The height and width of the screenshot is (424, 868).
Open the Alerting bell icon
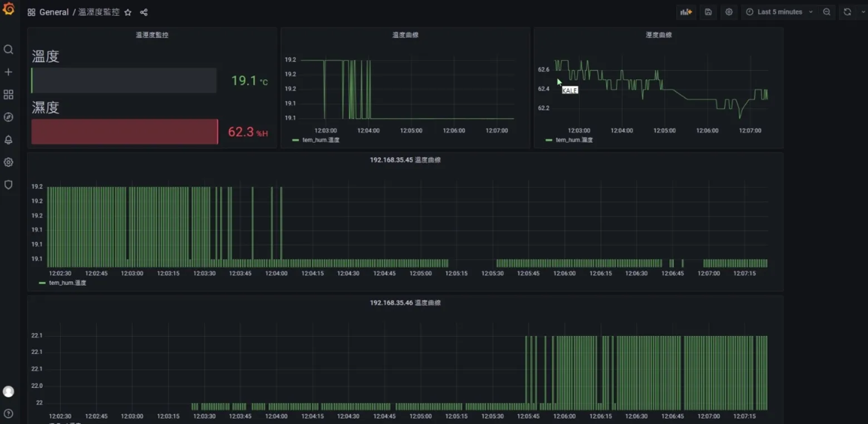pyautogui.click(x=8, y=140)
